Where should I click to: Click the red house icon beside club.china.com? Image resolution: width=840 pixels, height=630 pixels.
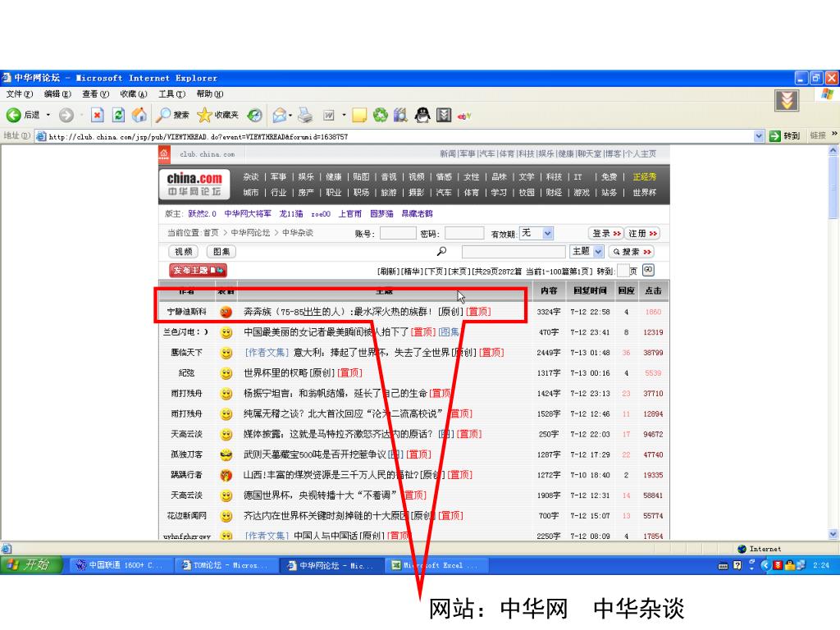(x=164, y=154)
